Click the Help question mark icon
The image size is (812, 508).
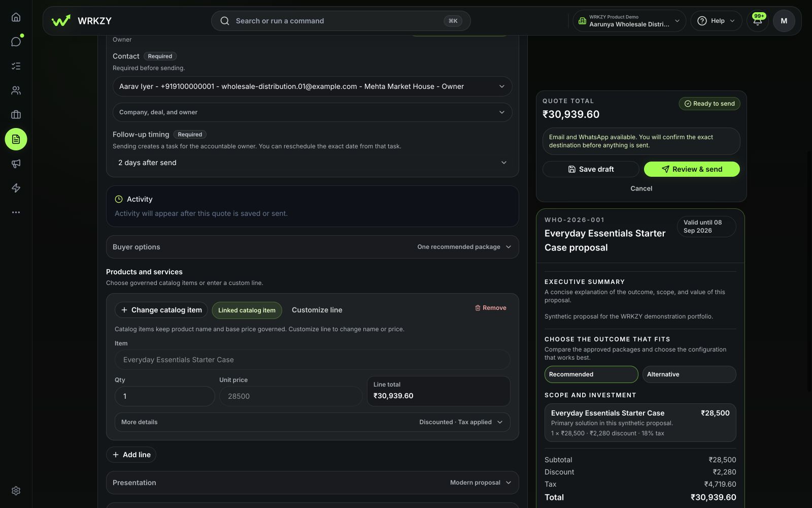coord(702,21)
